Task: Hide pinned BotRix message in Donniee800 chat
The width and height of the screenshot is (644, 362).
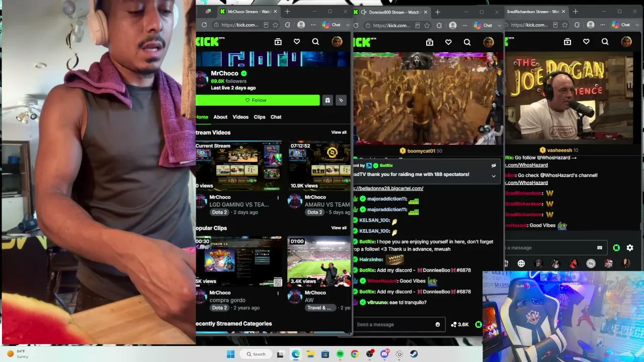Action: click(x=494, y=165)
